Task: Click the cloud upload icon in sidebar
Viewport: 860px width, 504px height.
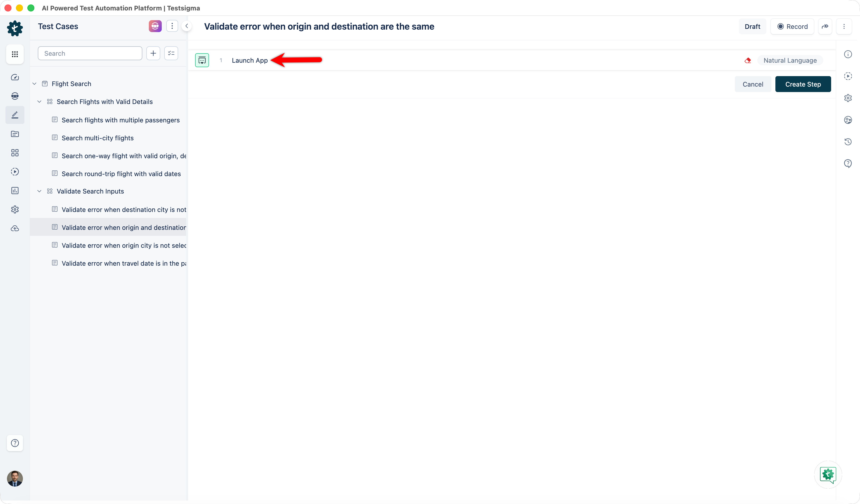Action: click(x=15, y=228)
